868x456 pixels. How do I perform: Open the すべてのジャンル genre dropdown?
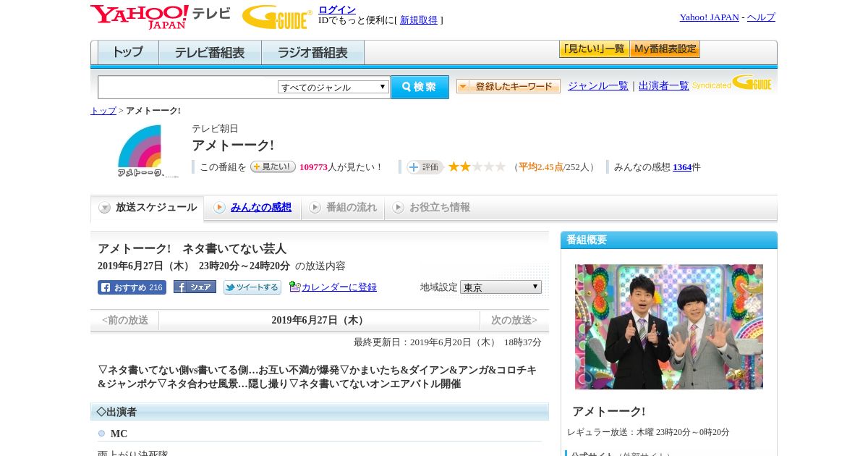(x=333, y=87)
